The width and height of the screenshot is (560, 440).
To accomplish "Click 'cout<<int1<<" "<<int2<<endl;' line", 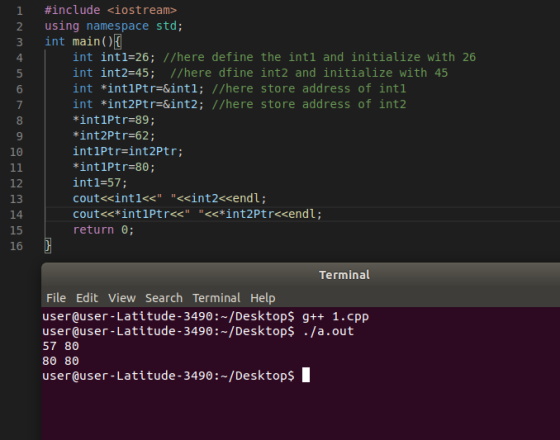I will (x=170, y=199).
